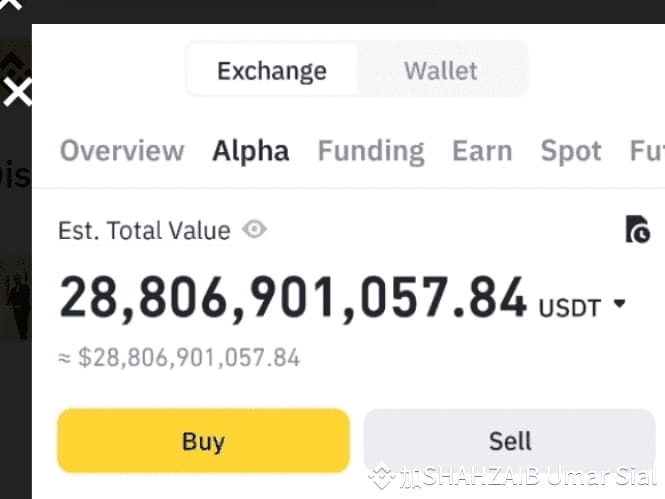Go to the Funding tab

(371, 152)
